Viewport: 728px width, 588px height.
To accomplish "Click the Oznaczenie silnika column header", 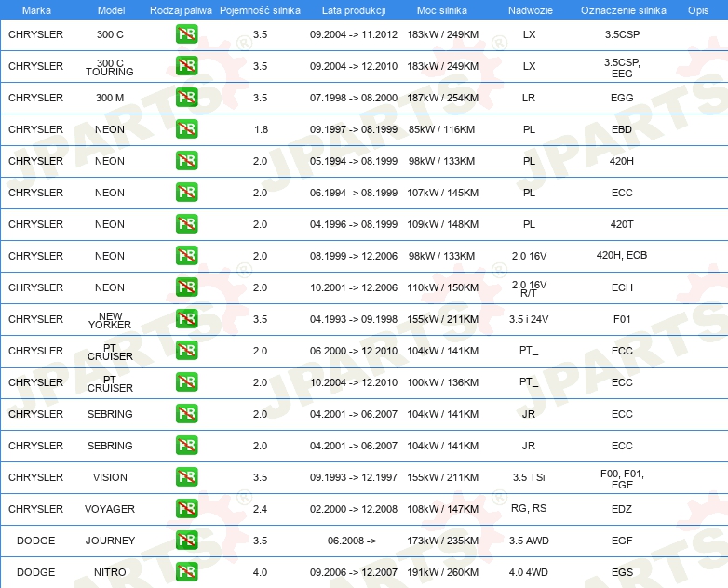I will tap(623, 10).
